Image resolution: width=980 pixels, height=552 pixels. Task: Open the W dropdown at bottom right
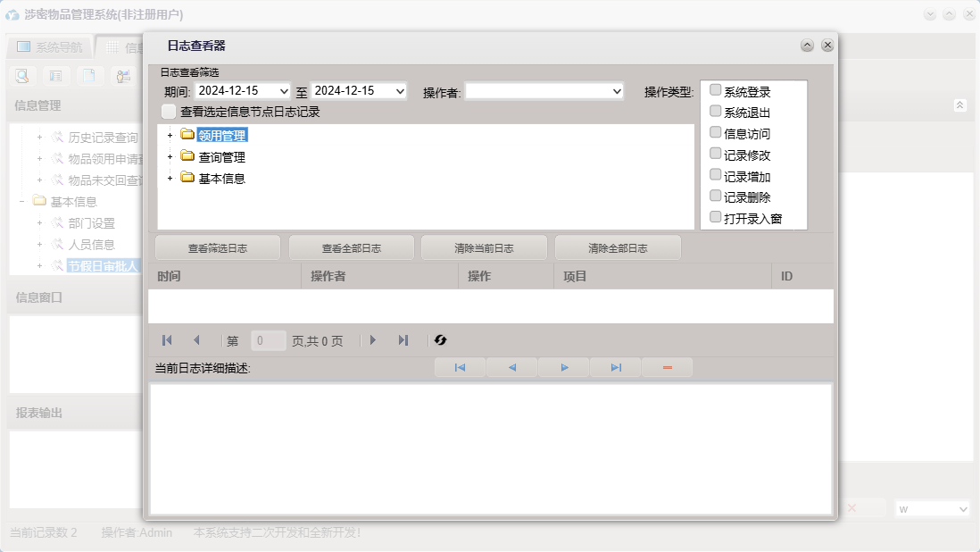tap(962, 509)
